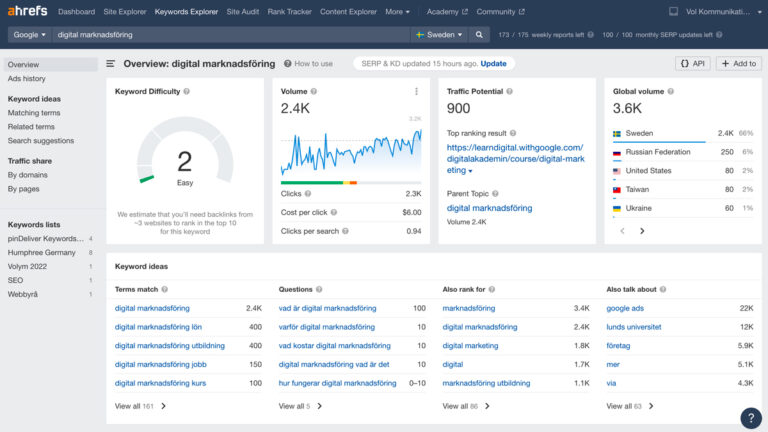Viewport: 768px width, 432px height.
Task: Open the Dashboard menu item
Action: coord(76,11)
